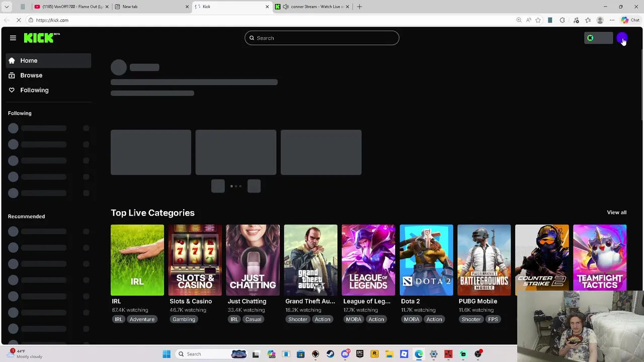Open the Grand Theft Auto category thumbnail

(x=310, y=260)
